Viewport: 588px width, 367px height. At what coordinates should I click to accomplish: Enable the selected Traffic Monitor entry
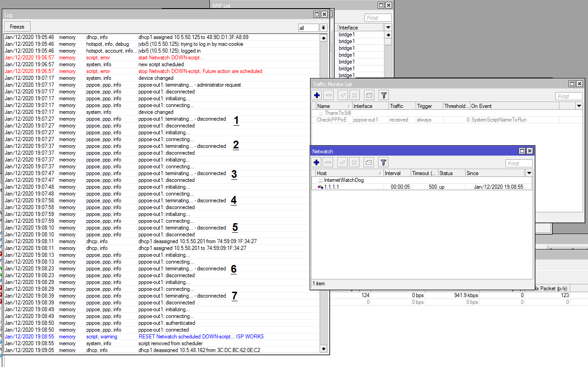click(x=343, y=95)
